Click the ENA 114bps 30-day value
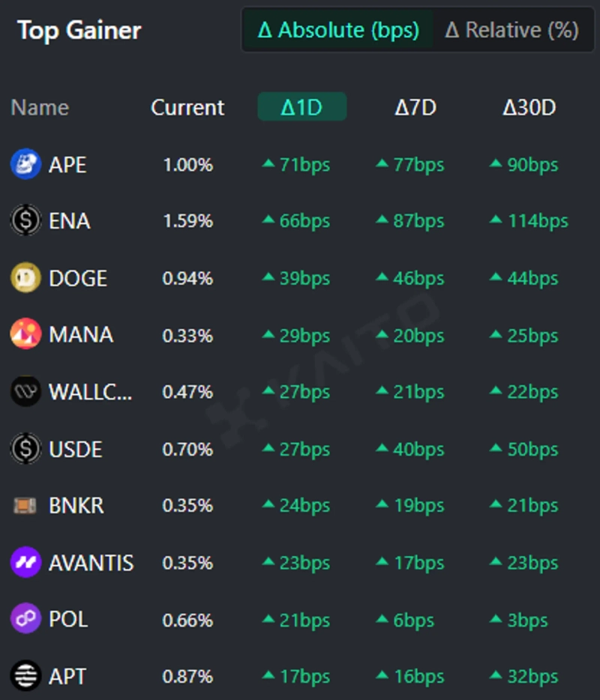Screen dimensions: 600x700 [x=536, y=221]
